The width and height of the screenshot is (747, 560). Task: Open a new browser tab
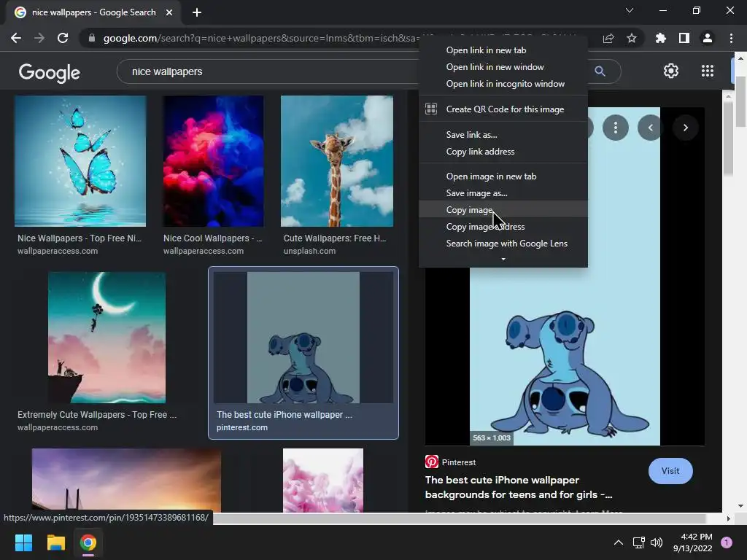click(x=197, y=12)
